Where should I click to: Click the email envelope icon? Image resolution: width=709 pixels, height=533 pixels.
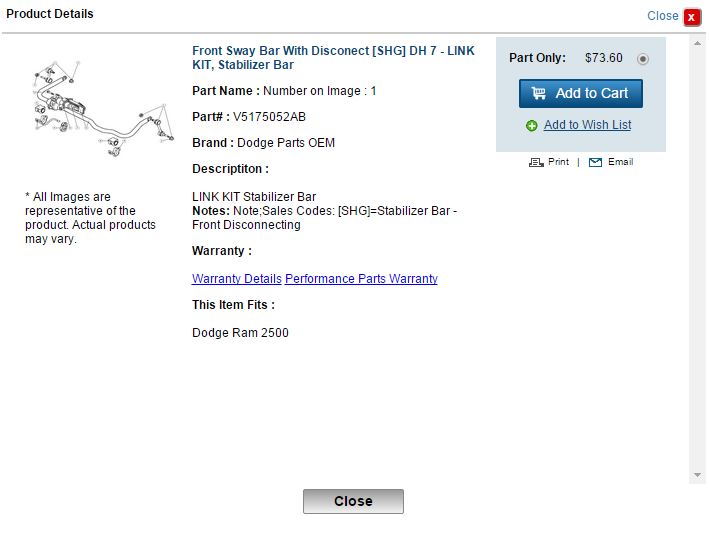tap(596, 162)
